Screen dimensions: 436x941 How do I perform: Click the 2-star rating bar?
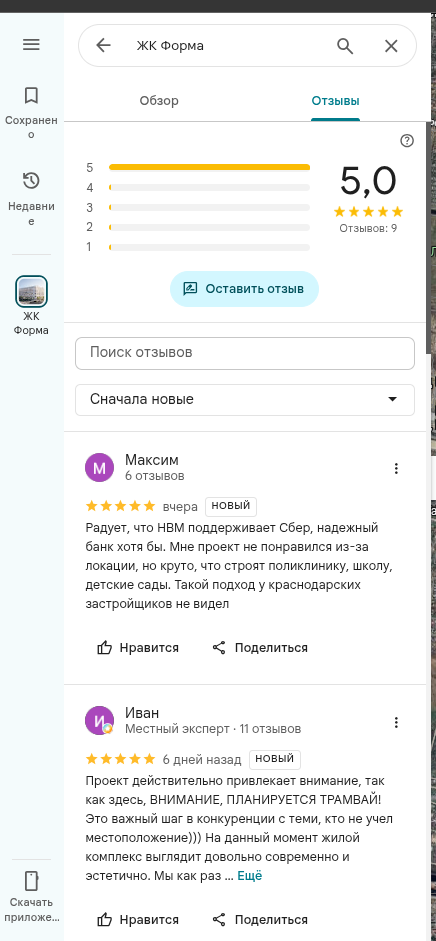209,227
